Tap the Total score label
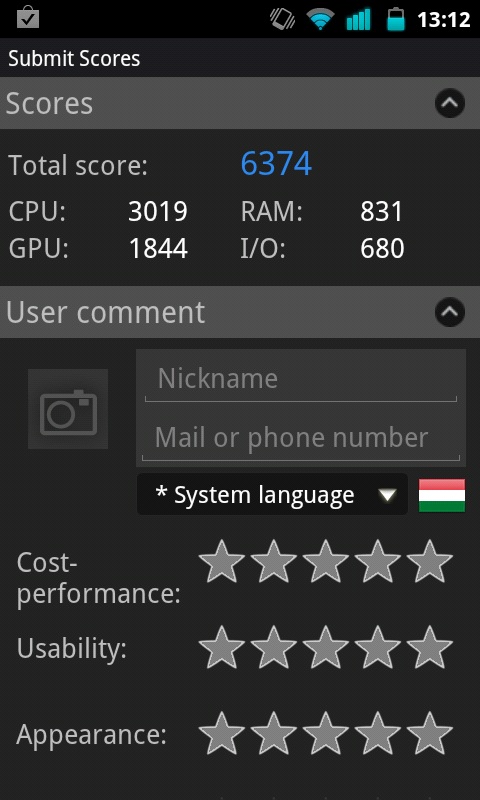The height and width of the screenshot is (800, 480). click(78, 166)
